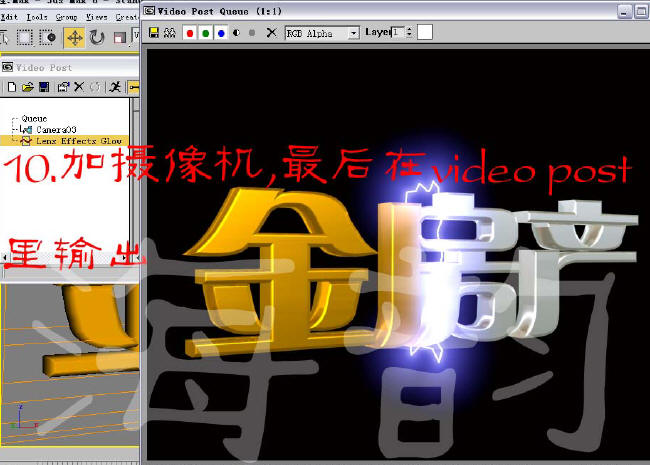This screenshot has width=650, height=465.
Task: Click the Edit Range Bar tool
Action: (x=134, y=87)
